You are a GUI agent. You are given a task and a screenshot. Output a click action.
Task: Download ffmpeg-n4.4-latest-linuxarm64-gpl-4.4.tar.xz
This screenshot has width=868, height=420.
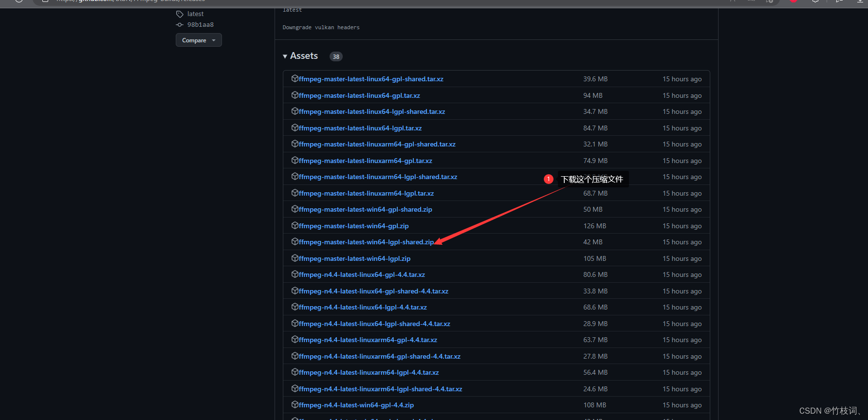tap(368, 340)
